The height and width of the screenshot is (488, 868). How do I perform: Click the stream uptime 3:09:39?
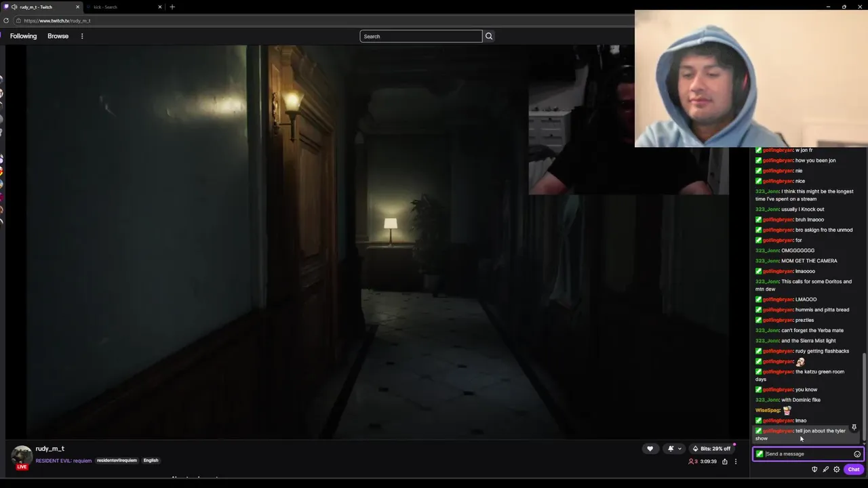point(708,462)
